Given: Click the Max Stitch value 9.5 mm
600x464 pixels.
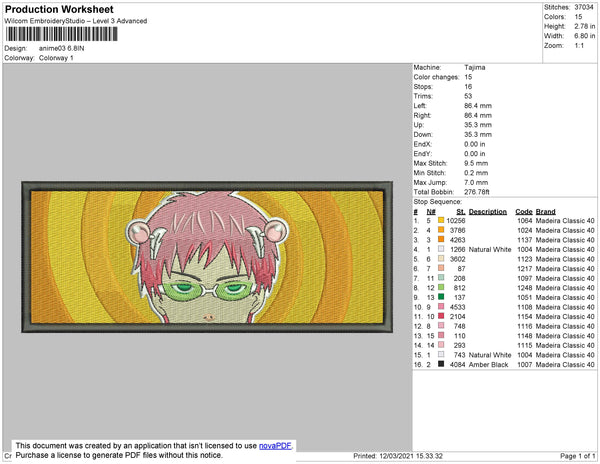Looking at the screenshot, I should pos(476,163).
